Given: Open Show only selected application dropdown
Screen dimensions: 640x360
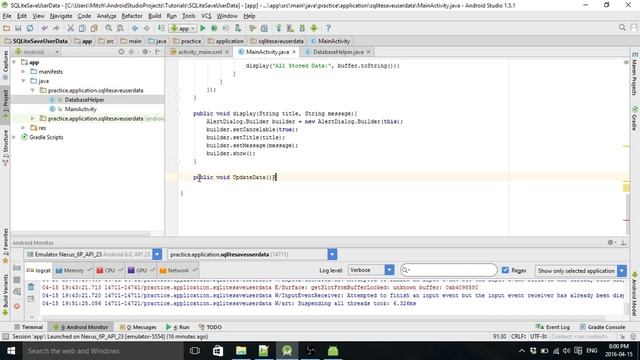Looking at the screenshot, I should coord(580,271).
